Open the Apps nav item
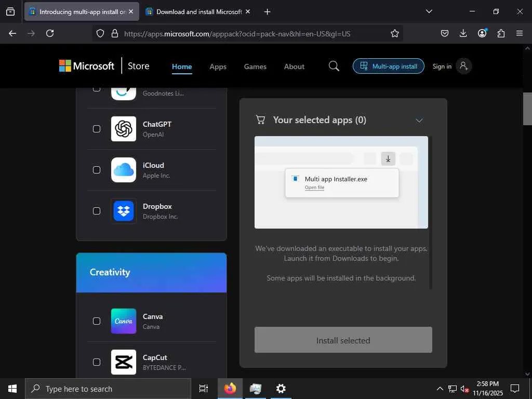The height and width of the screenshot is (399, 532). click(218, 66)
